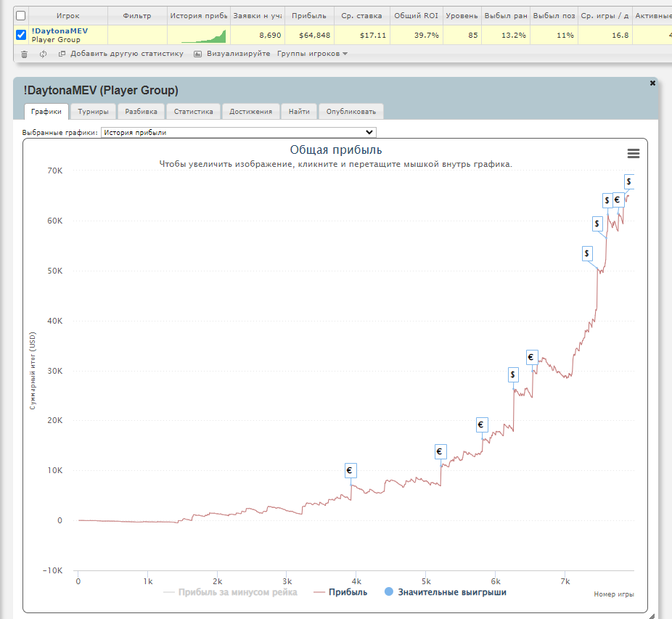Click the € win marker near game 5.2k
Viewport: 672px width, 619px height.
pos(441,451)
